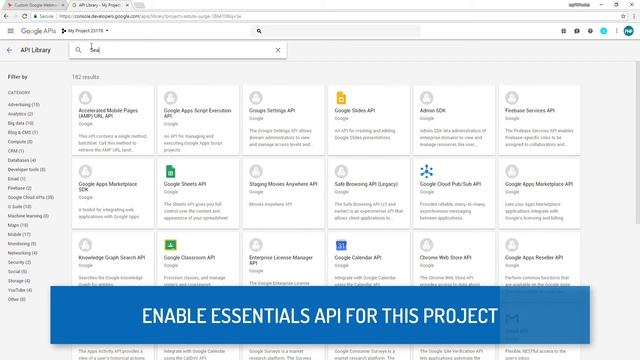Open Firebase Services API card
640x360 pixels.
click(540, 120)
